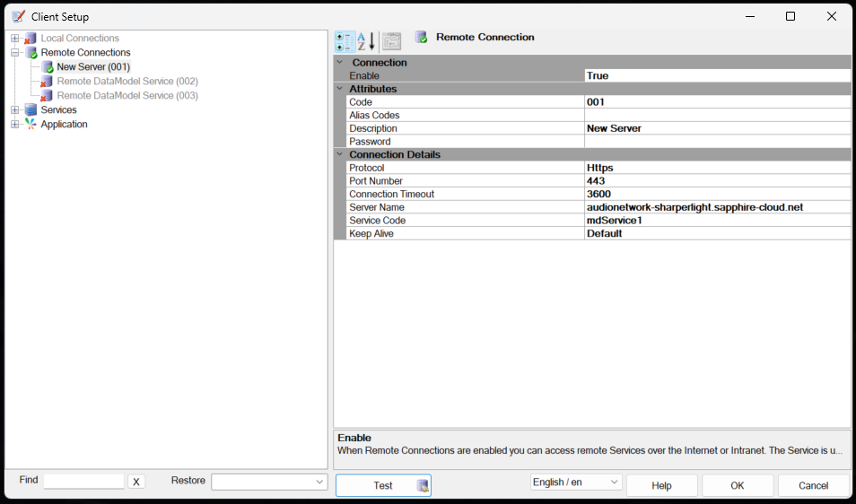Click the colorful Application icon
Viewport: 856px width, 504px height.
click(31, 125)
